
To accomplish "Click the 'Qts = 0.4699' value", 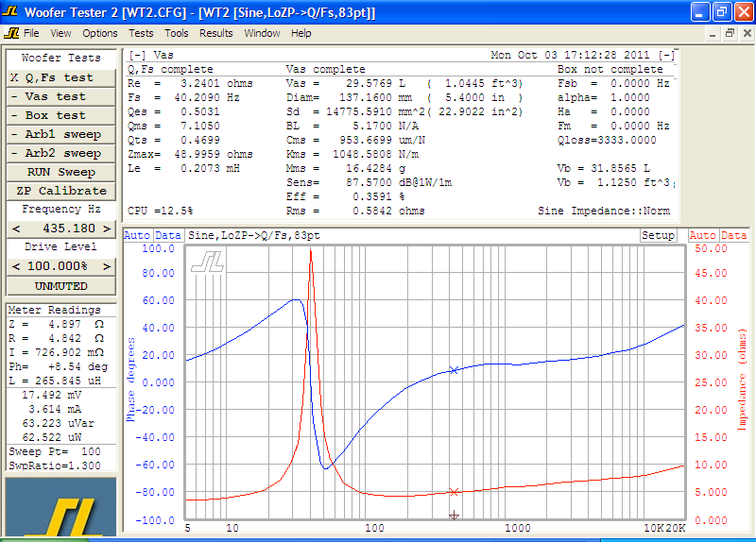I will (x=174, y=140).
